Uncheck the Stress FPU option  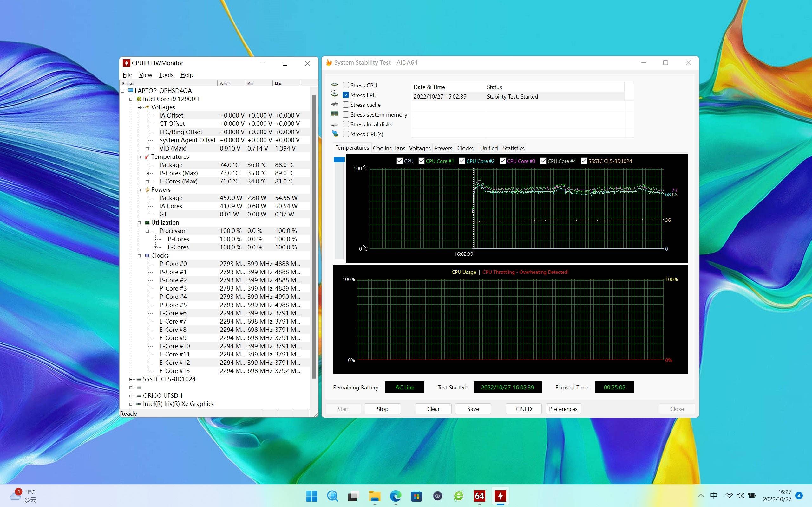[x=346, y=95]
